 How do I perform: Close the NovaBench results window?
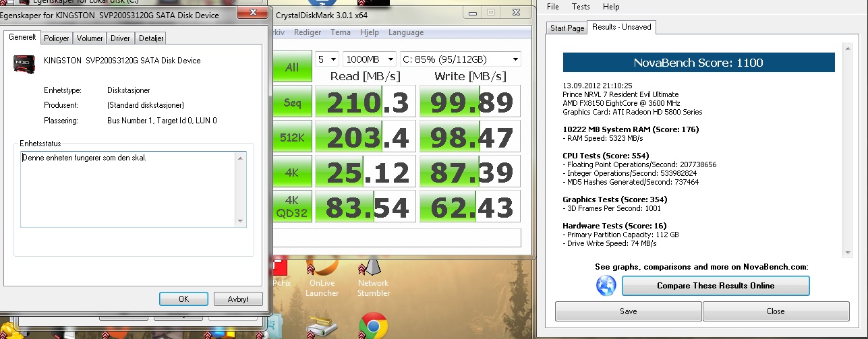[x=776, y=311]
